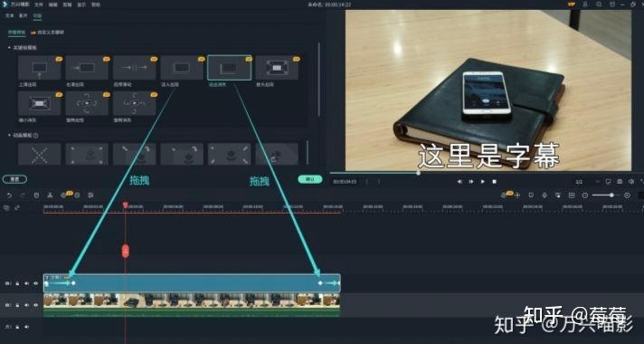
Task: Switch to the 影片 tab
Action: (x=24, y=15)
